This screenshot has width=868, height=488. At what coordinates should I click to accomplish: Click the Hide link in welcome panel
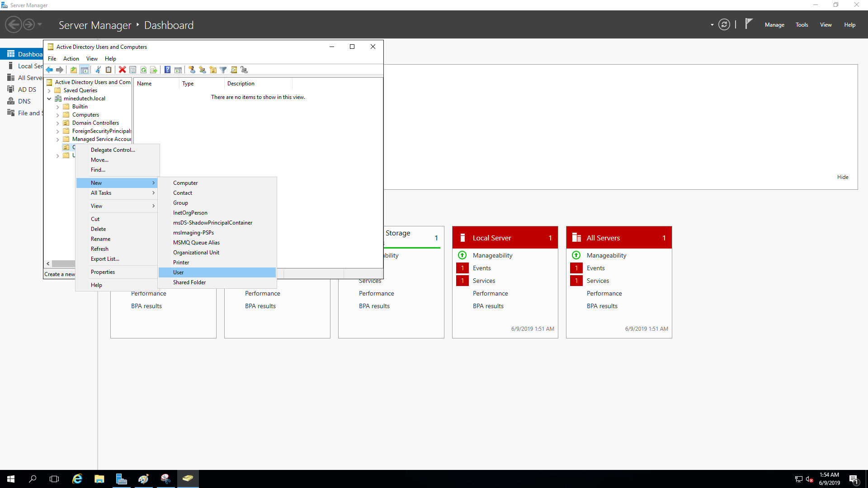click(x=842, y=177)
